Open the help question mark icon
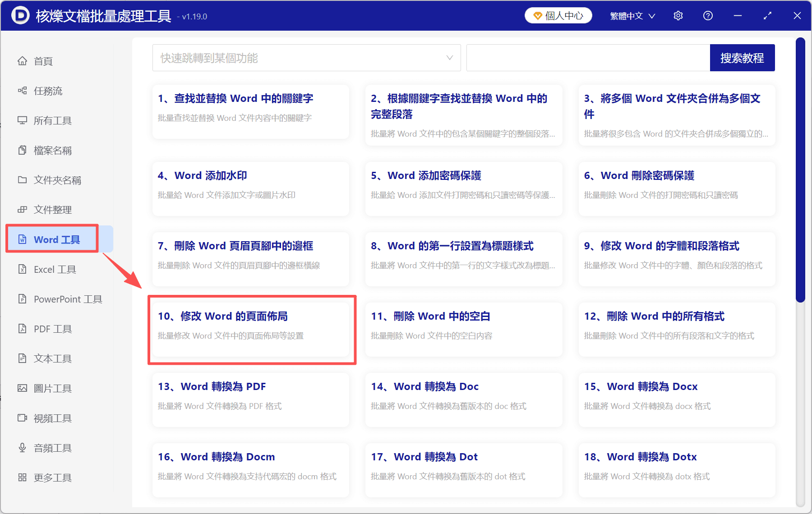This screenshot has width=812, height=514. (x=708, y=15)
